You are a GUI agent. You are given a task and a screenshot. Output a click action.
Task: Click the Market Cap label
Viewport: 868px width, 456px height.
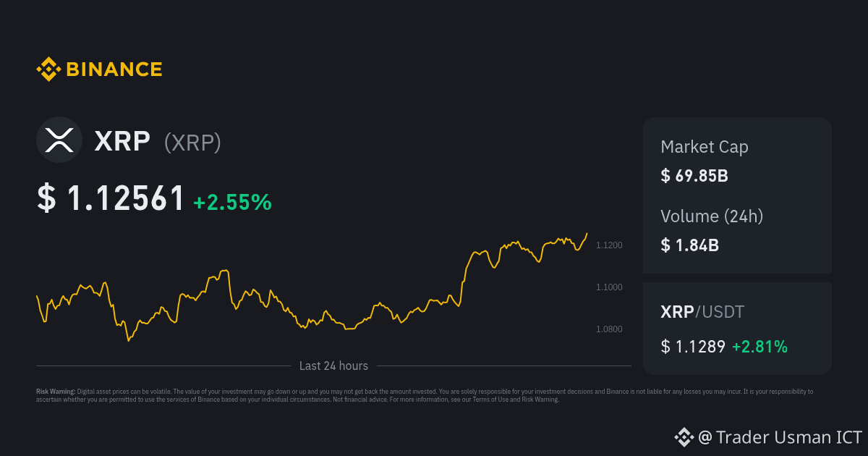(705, 147)
